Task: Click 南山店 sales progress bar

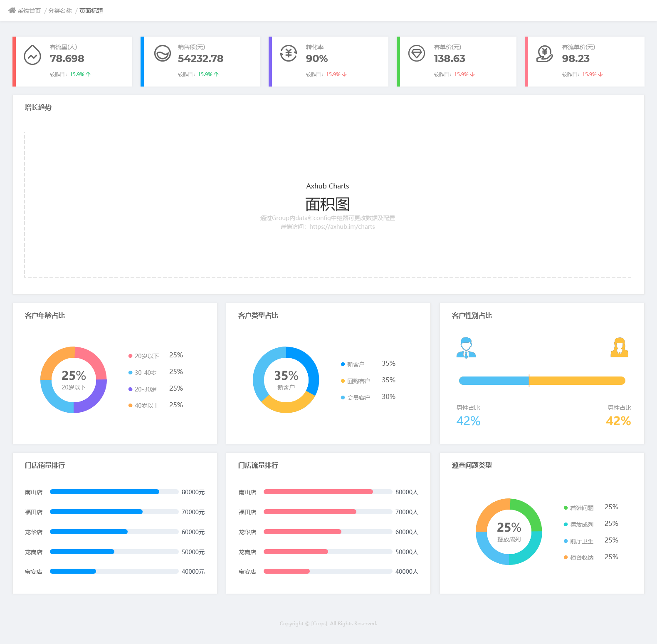Action: tap(114, 492)
